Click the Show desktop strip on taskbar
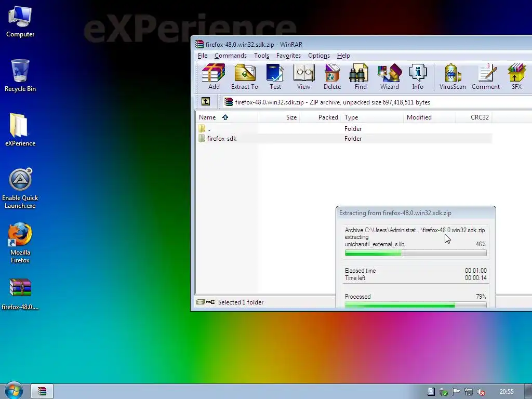 click(528, 391)
